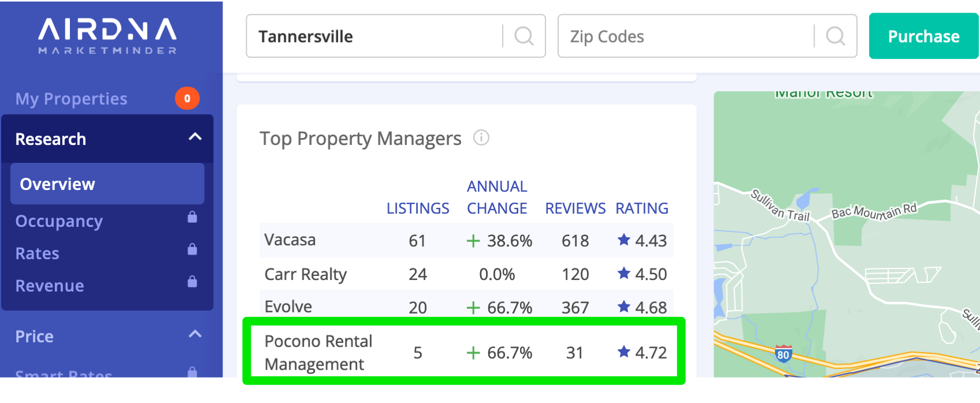The image size is (980, 403).
Task: Click Evolve's 367 reviews value
Action: pos(576,308)
